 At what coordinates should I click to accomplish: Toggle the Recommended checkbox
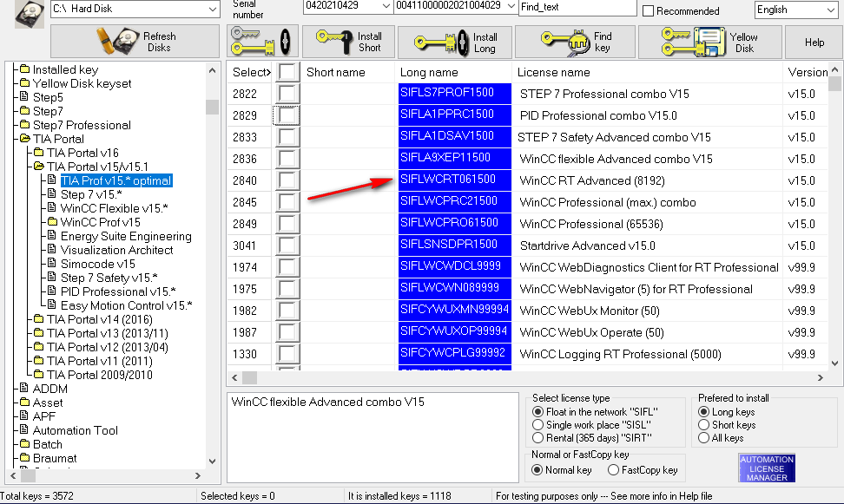tap(649, 10)
